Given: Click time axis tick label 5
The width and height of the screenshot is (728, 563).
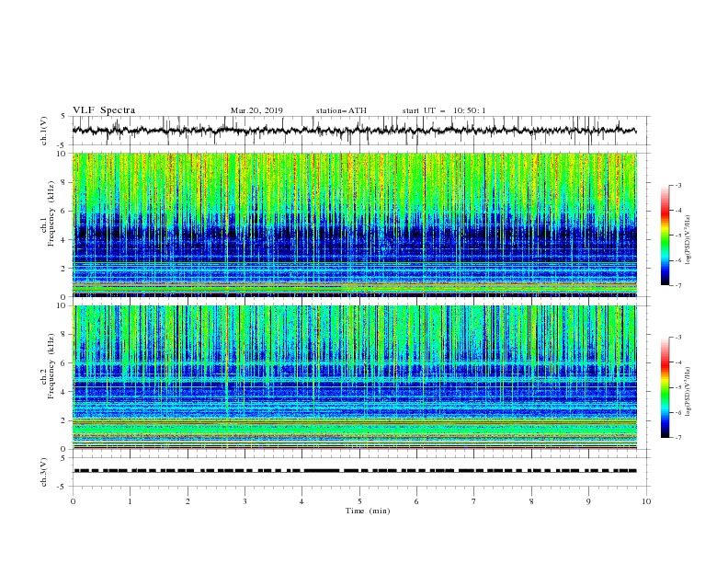Looking at the screenshot, I should click(359, 501).
